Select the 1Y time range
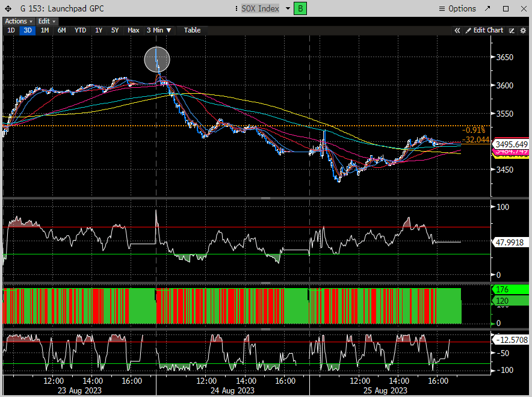Screen dimensions: 532x397 pyautogui.click(x=98, y=30)
